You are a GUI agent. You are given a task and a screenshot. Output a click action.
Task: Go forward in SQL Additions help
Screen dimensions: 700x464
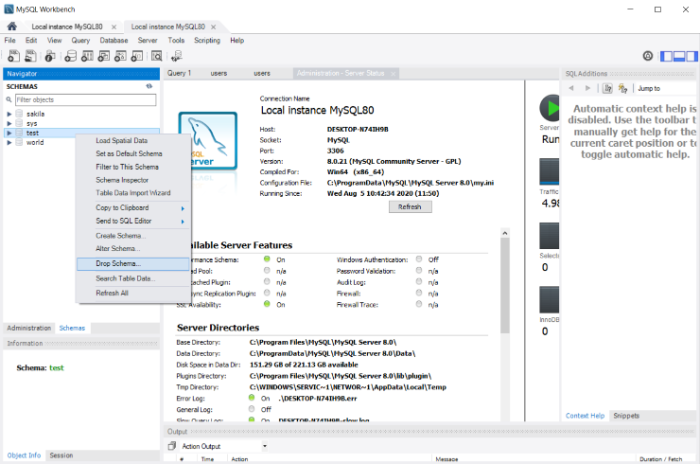tap(588, 88)
